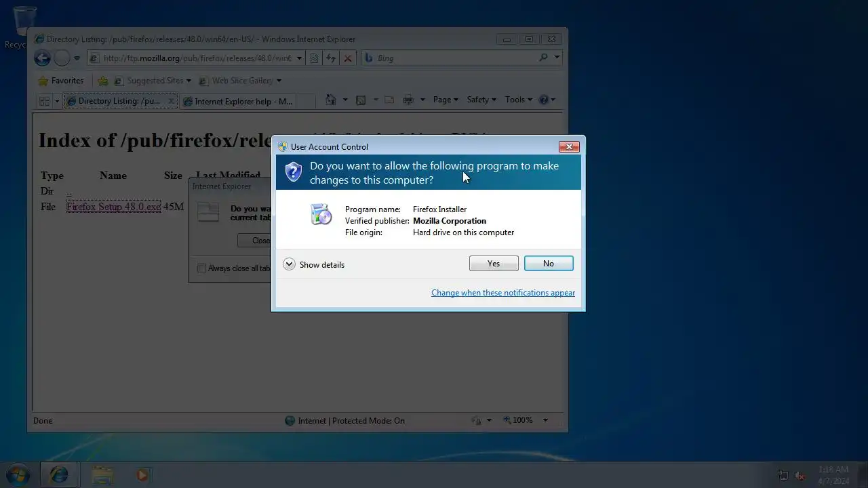Open Web Slice Gallery in favorites bar

tap(239, 81)
